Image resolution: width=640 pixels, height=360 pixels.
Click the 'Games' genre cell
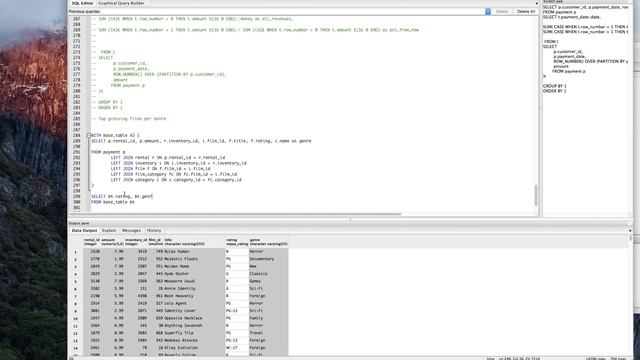click(269, 281)
